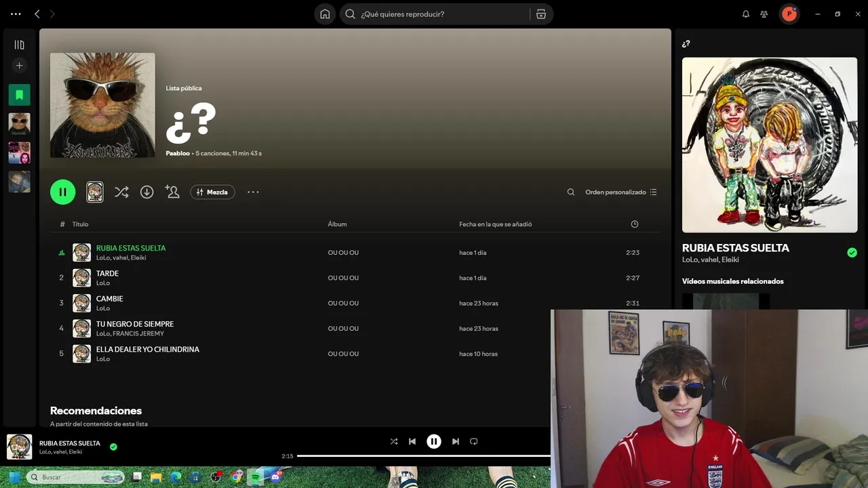The image size is (868, 488).
Task: Open the 'Vídeos musicales relacionados' section
Action: tap(732, 281)
